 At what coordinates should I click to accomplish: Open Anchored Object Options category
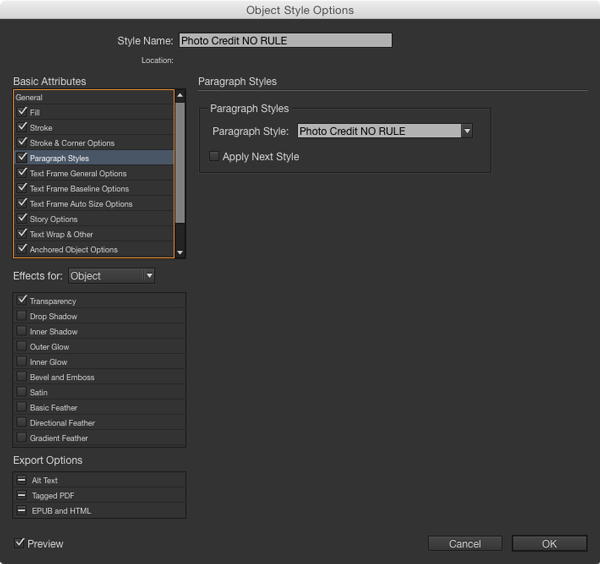pos(94,249)
